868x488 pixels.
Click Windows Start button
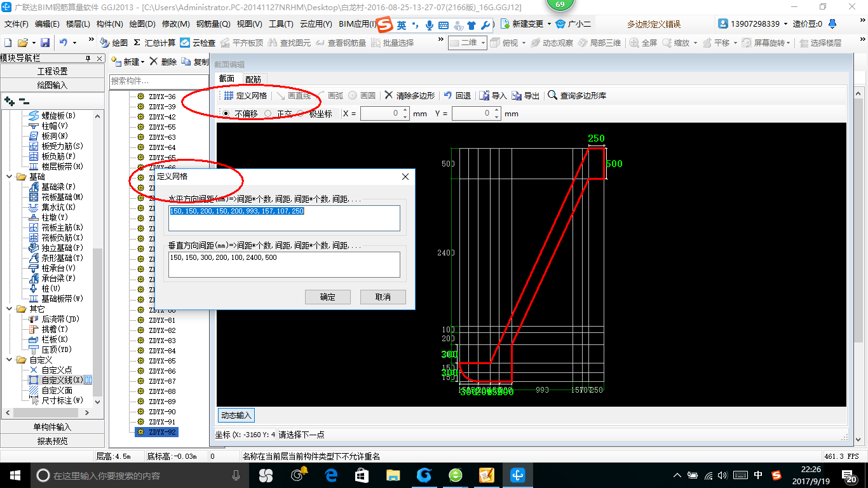(14, 475)
